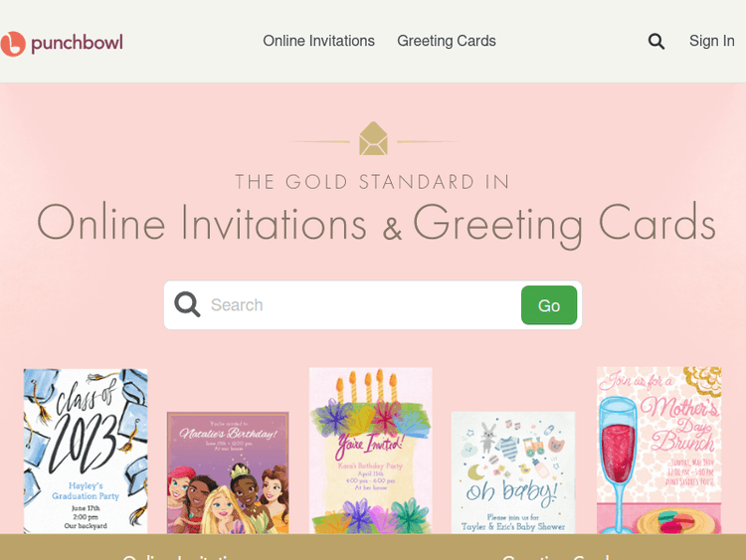Click the gold banner Greeting Cards tab
Viewport: 746px width, 560px height.
tap(556, 555)
